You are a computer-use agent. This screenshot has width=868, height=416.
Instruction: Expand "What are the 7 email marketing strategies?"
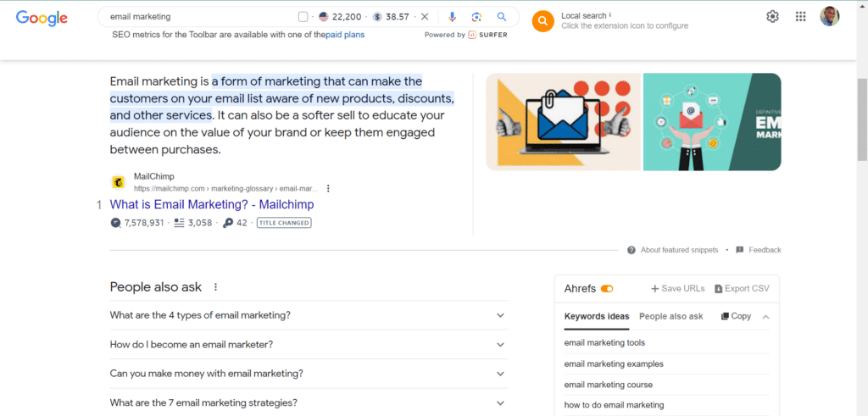click(x=309, y=402)
